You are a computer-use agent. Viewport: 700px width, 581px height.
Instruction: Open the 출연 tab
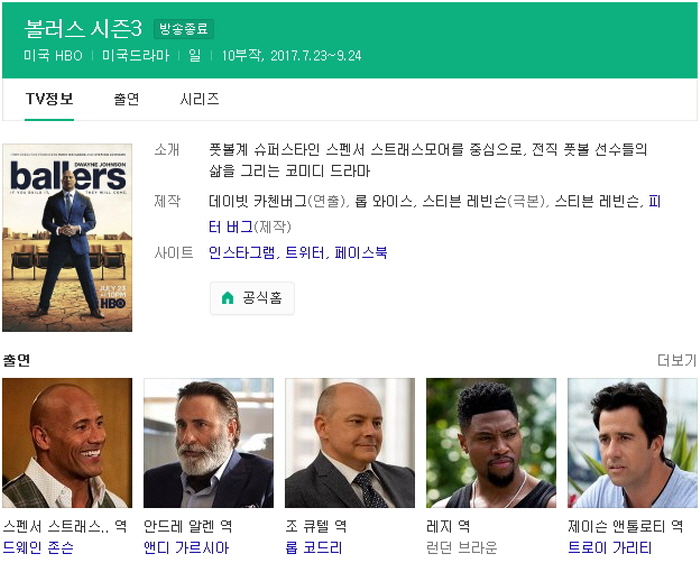126,99
